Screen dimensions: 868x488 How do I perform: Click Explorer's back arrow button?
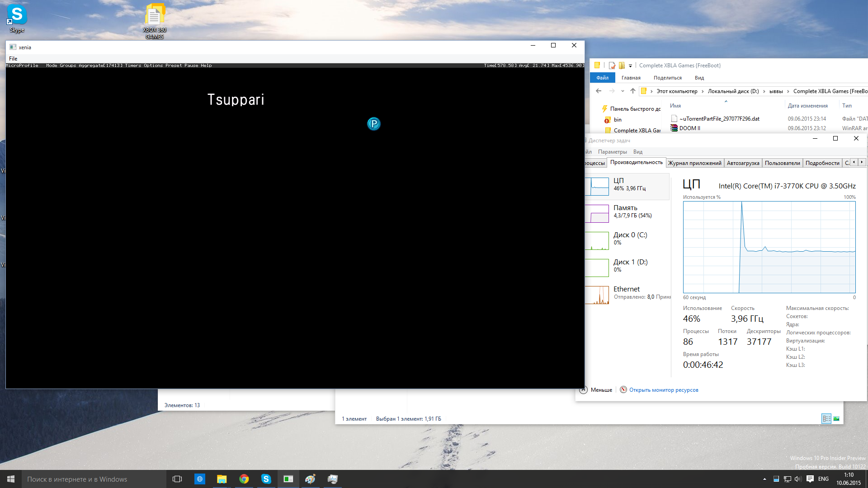pyautogui.click(x=599, y=91)
